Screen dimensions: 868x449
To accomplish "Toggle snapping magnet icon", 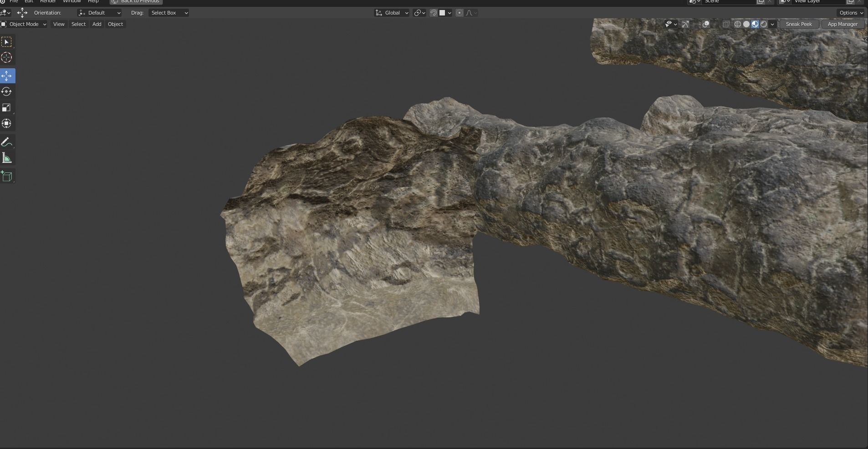I will [x=433, y=13].
